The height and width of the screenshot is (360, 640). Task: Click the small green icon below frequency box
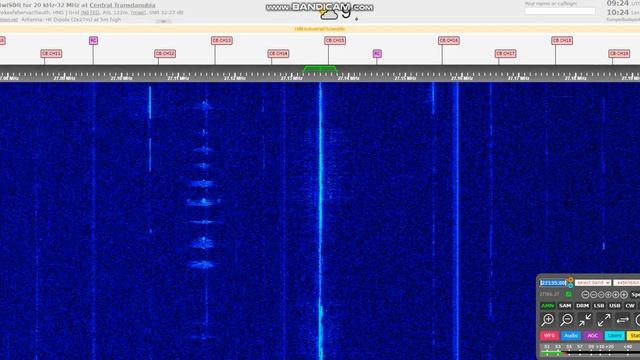pyautogui.click(x=568, y=294)
